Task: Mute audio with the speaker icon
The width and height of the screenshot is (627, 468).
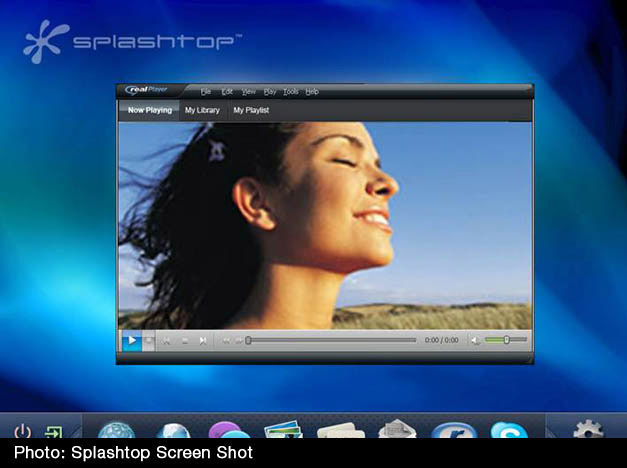Action: click(x=475, y=341)
